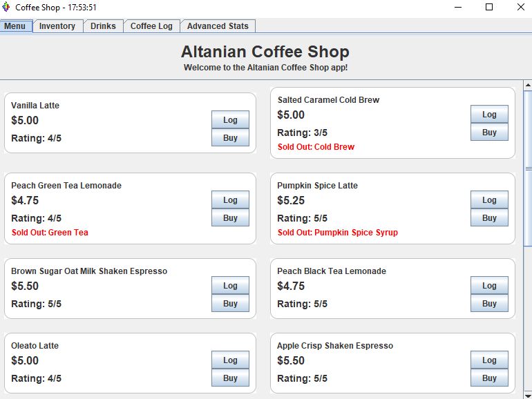Minimize the Coffee Shop window
The height and width of the screenshot is (399, 532).
[458, 7]
